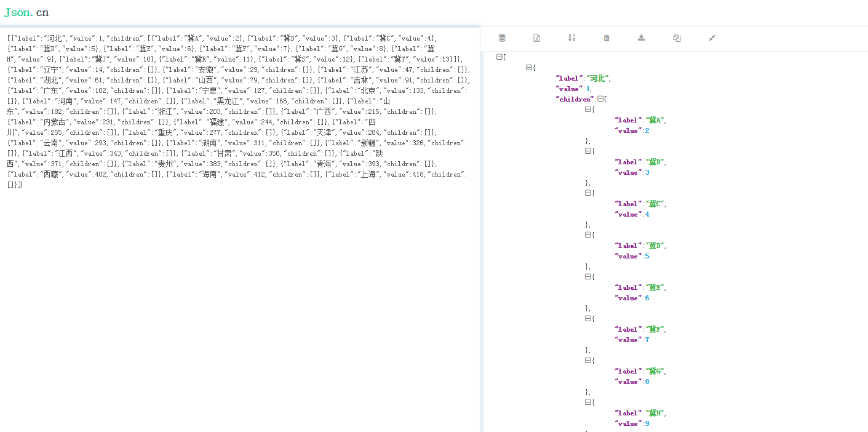Screen dimensions: 868x432
Task: Click the database stack icon in toolbar
Action: coord(502,38)
